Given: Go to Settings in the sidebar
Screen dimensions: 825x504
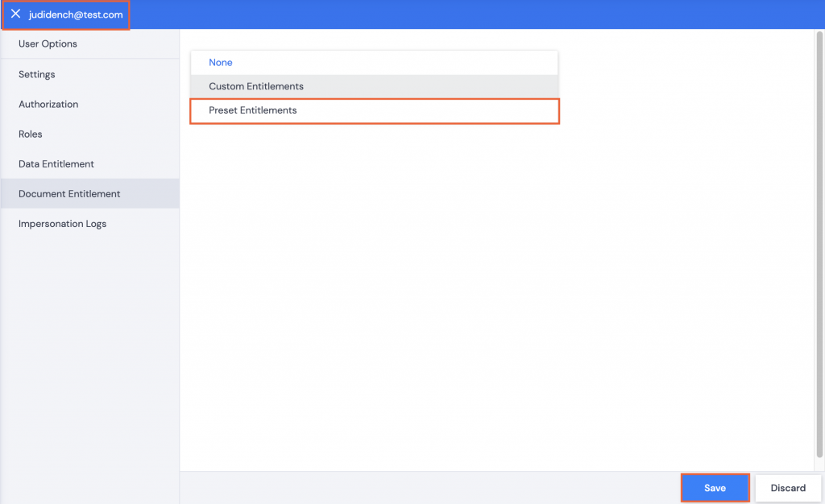Looking at the screenshot, I should click(90, 74).
